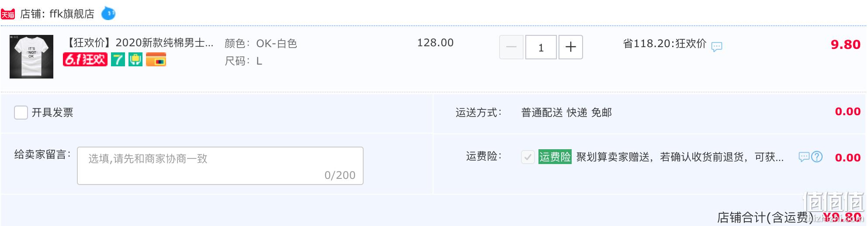Open the T-shirt product thumbnail
This screenshot has width=868, height=226.
pos(31,57)
